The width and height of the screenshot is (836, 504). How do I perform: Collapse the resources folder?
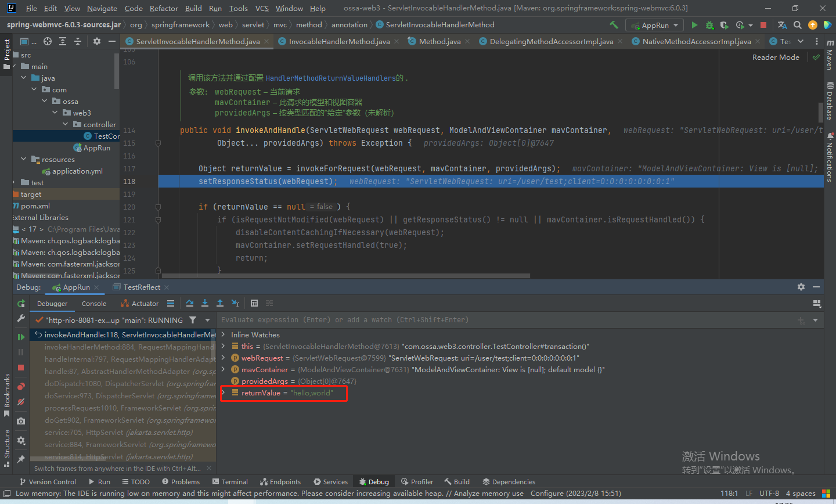click(x=24, y=159)
